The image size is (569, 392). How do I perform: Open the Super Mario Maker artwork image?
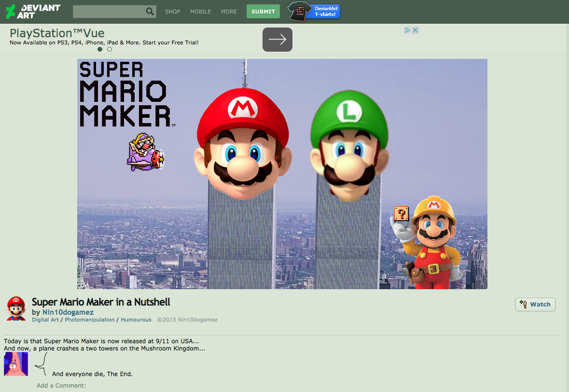pos(282,174)
